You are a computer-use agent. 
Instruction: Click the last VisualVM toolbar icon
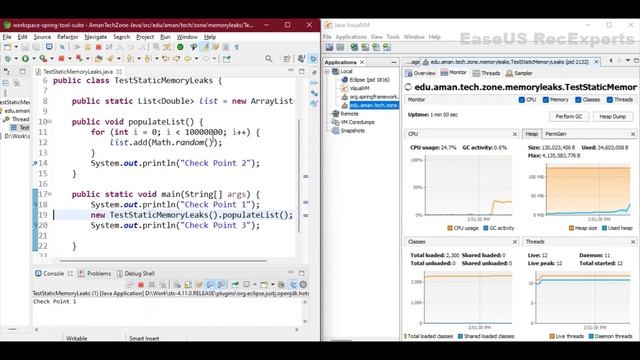pos(387,47)
